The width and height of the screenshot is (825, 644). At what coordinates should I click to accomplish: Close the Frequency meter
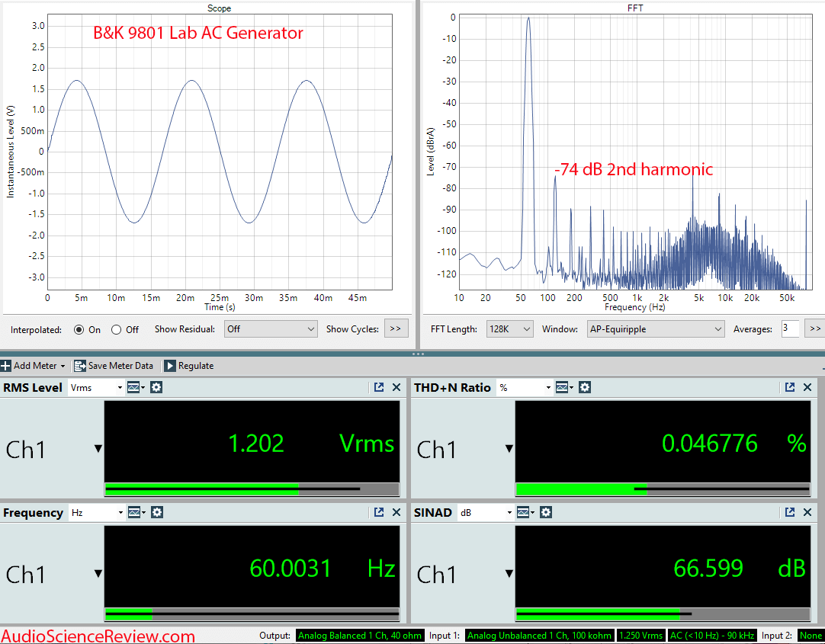[x=396, y=512]
